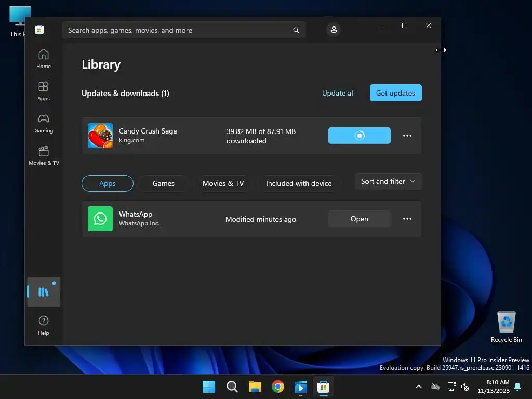Screen dimensions: 532x399
Task: Click the search magnifier icon
Action: click(296, 30)
